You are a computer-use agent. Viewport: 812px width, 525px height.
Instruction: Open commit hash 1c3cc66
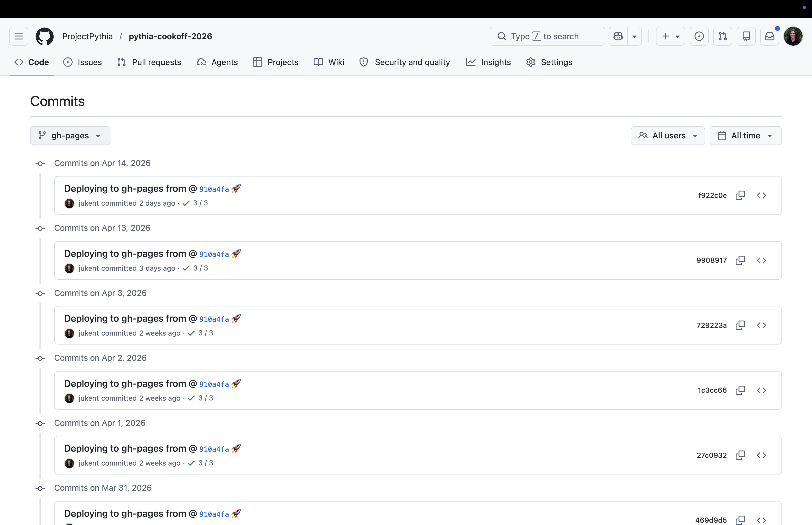pyautogui.click(x=712, y=390)
